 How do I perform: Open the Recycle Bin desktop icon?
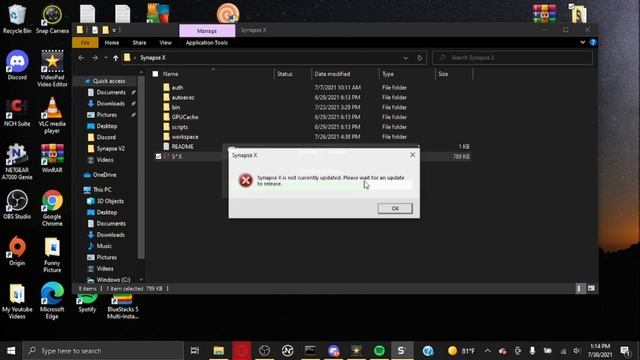click(x=17, y=19)
